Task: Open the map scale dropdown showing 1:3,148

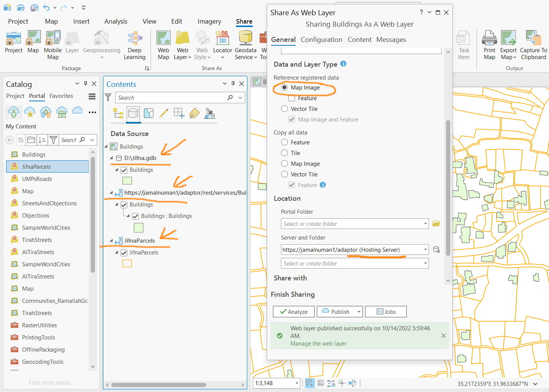Action: (297, 383)
